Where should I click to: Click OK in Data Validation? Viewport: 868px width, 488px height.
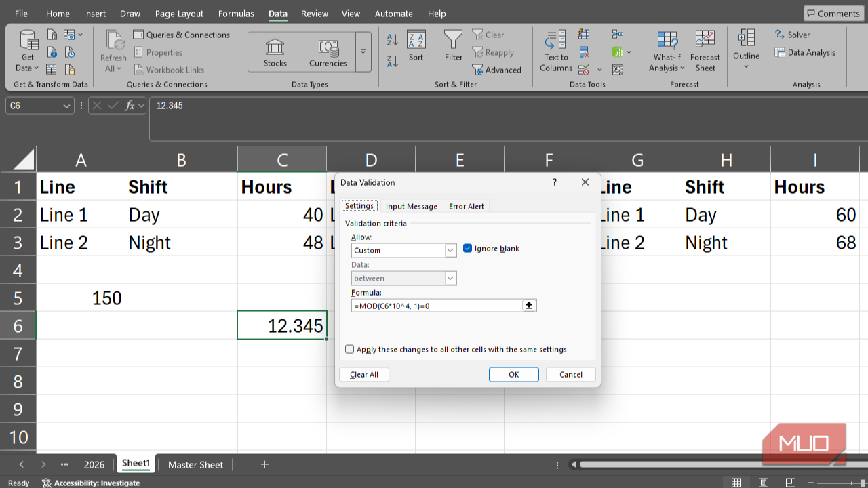[514, 374]
